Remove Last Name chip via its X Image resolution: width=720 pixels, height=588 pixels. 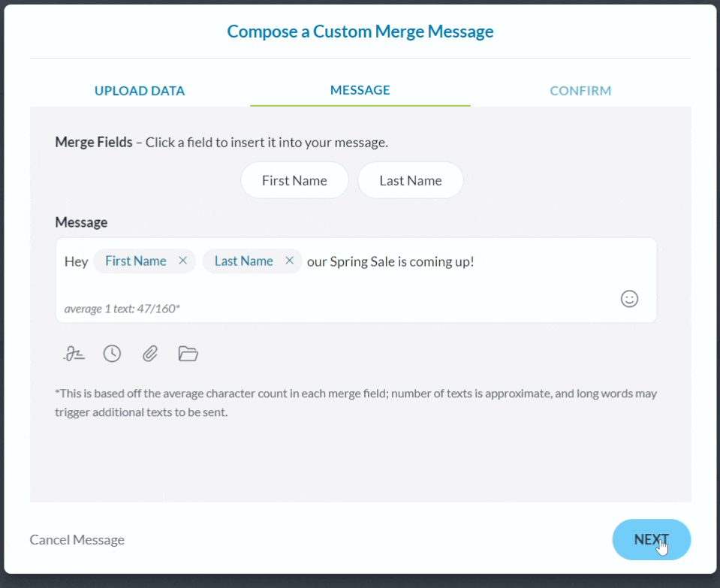(289, 261)
